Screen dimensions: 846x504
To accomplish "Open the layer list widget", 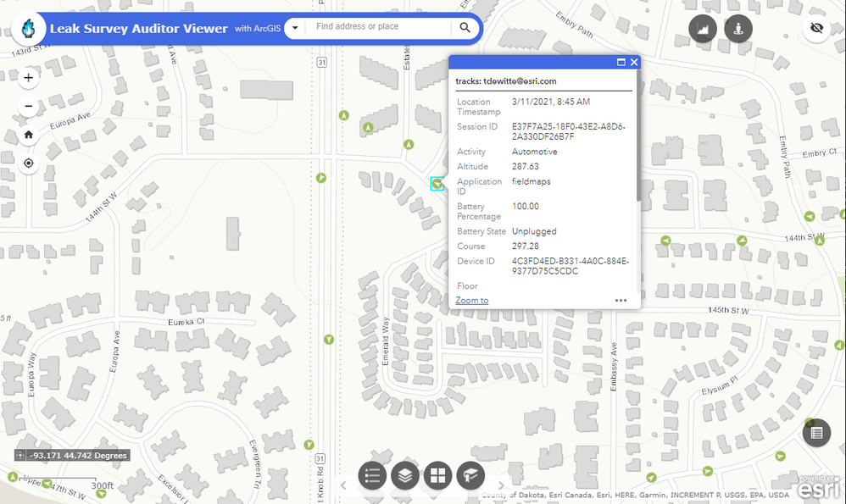I will 405,475.
